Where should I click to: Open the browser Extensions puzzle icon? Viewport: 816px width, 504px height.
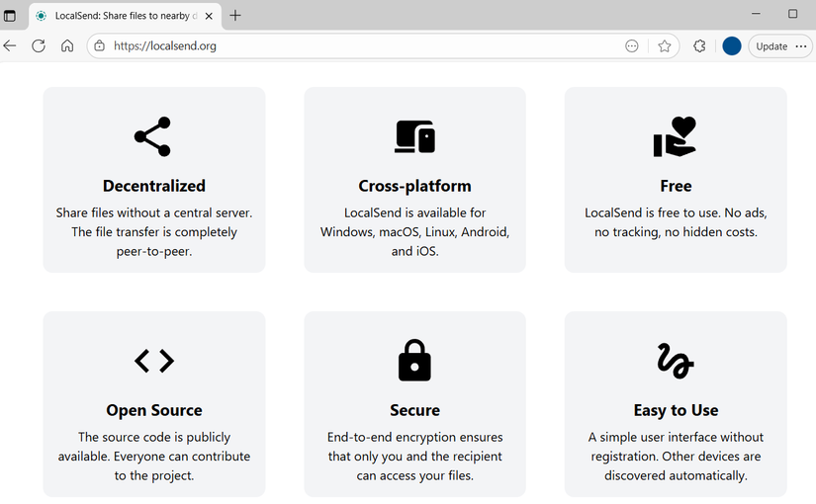tap(699, 45)
